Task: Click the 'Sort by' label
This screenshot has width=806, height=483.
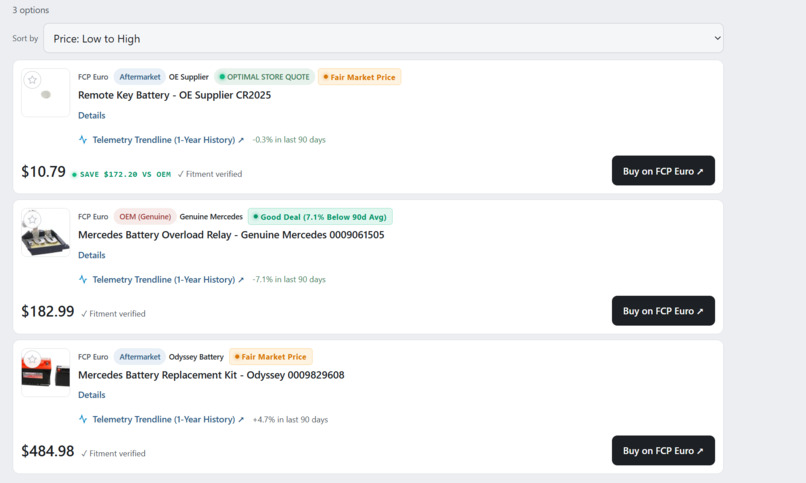Action: coord(25,39)
